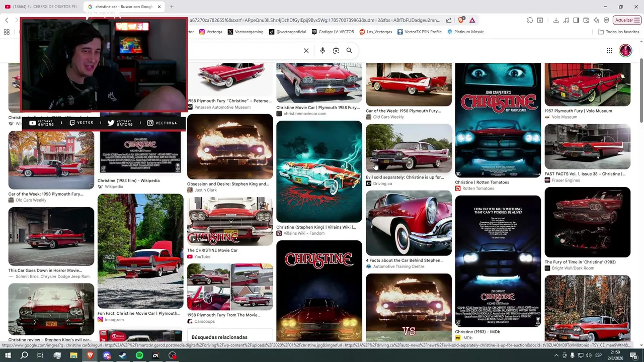Open the Brave Wallet icon
The image size is (644, 362).
point(586,20)
